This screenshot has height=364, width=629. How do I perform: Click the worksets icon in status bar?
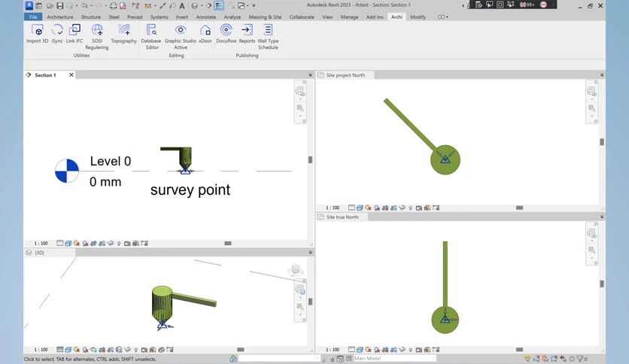(x=233, y=359)
